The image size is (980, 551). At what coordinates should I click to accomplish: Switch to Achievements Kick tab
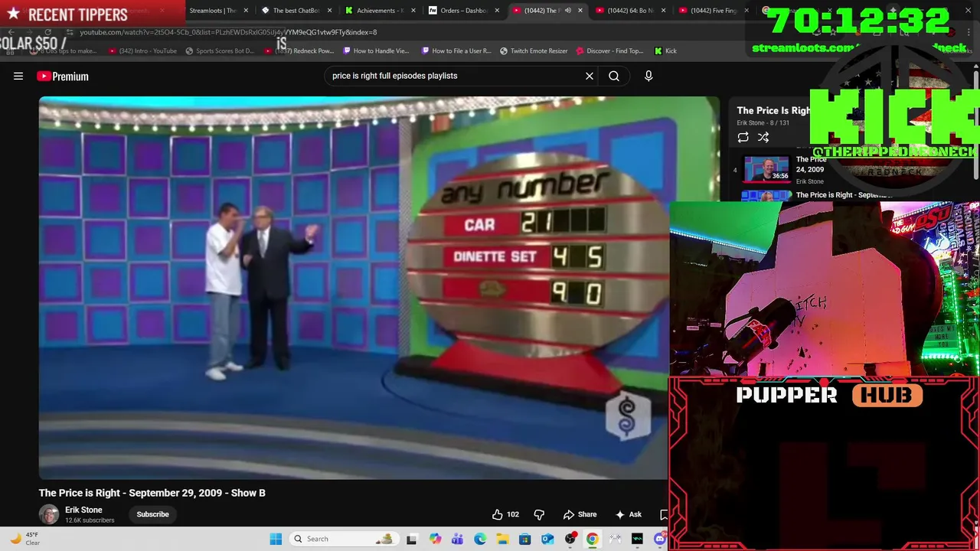pos(379,11)
